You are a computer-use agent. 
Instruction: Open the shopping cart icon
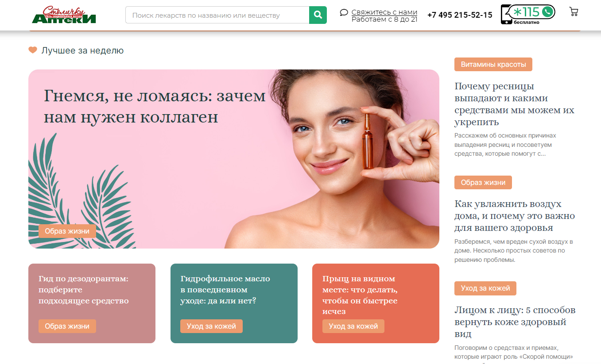click(x=574, y=12)
